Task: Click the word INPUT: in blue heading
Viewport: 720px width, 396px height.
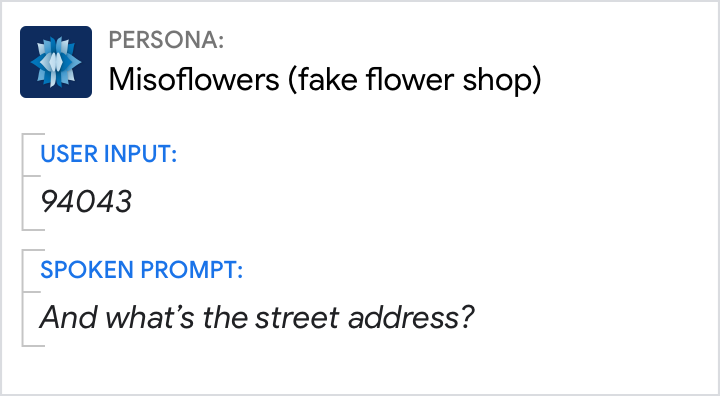Action: pyautogui.click(x=141, y=153)
